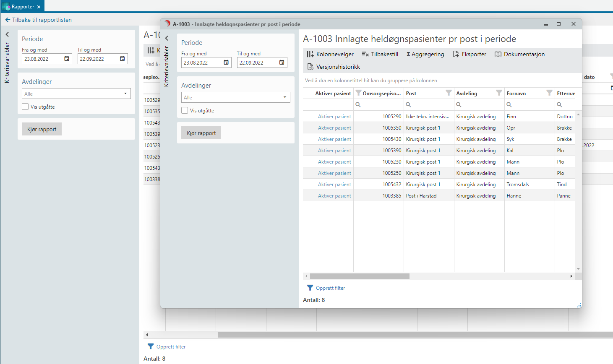
Task: Open Versjonshistorikk version history
Action: tap(334, 67)
